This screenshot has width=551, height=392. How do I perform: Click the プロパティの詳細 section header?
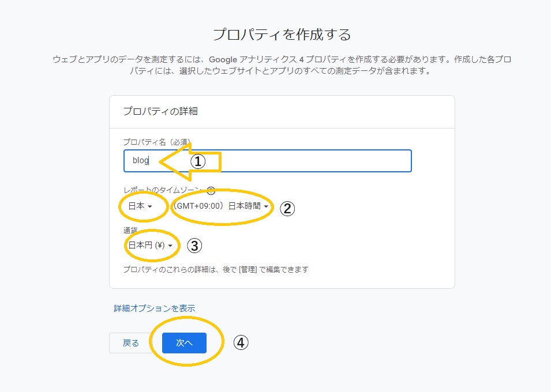(x=160, y=111)
